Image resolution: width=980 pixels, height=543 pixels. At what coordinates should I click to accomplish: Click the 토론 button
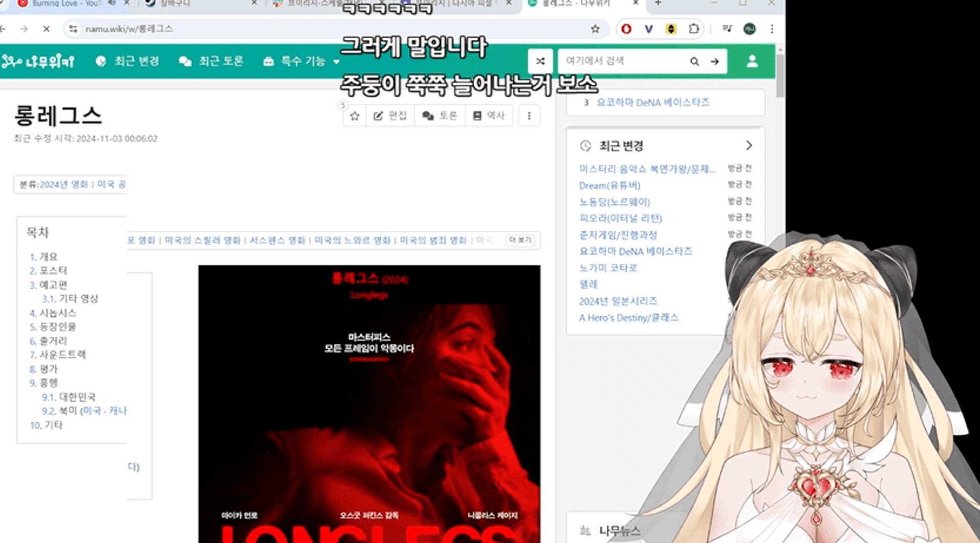(439, 116)
